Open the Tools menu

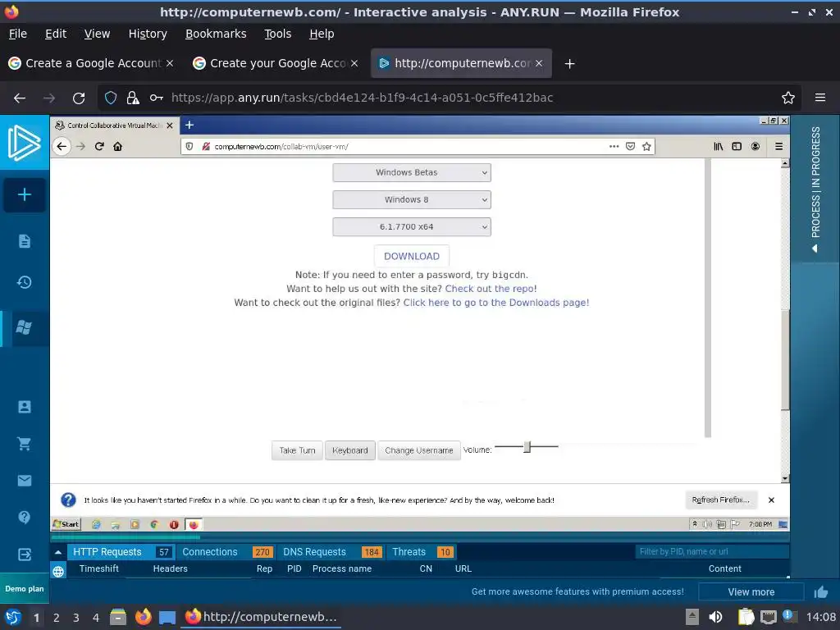[x=277, y=34]
